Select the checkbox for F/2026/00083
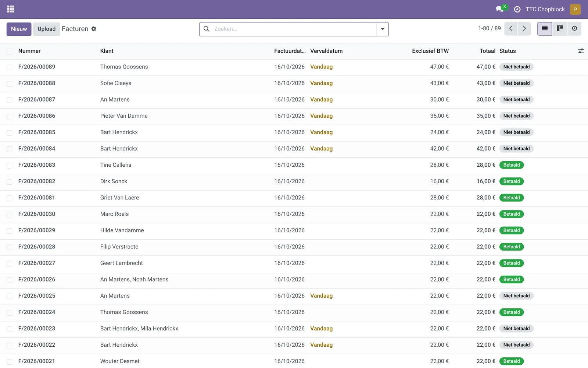 pos(10,166)
